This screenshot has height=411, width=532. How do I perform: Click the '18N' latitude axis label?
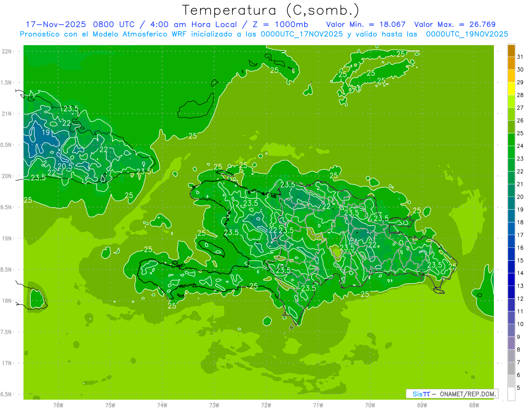pos(8,301)
